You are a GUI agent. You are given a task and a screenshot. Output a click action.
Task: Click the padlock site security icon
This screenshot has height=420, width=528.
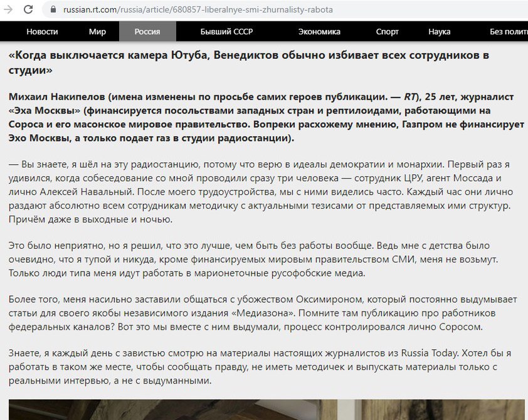(53, 9)
